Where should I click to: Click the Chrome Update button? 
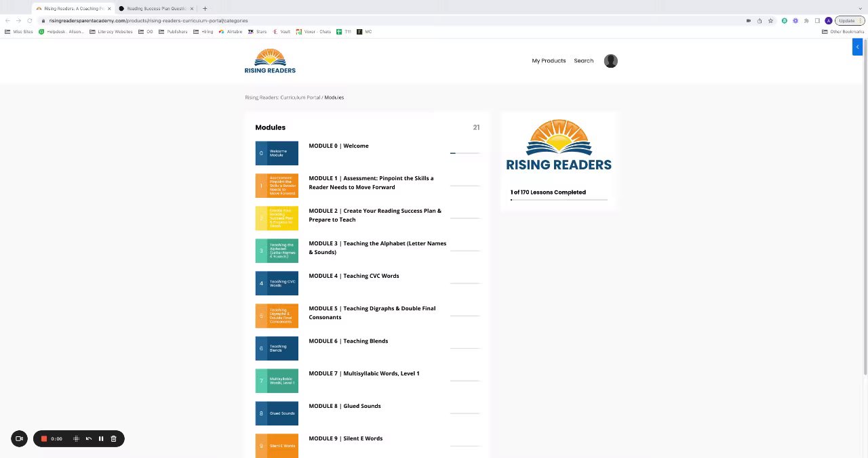click(850, 20)
